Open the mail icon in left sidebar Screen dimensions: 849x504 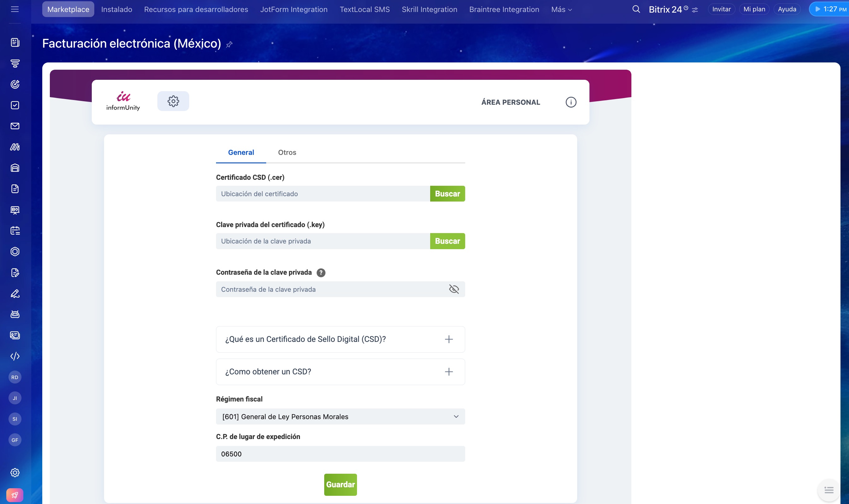[x=15, y=126]
